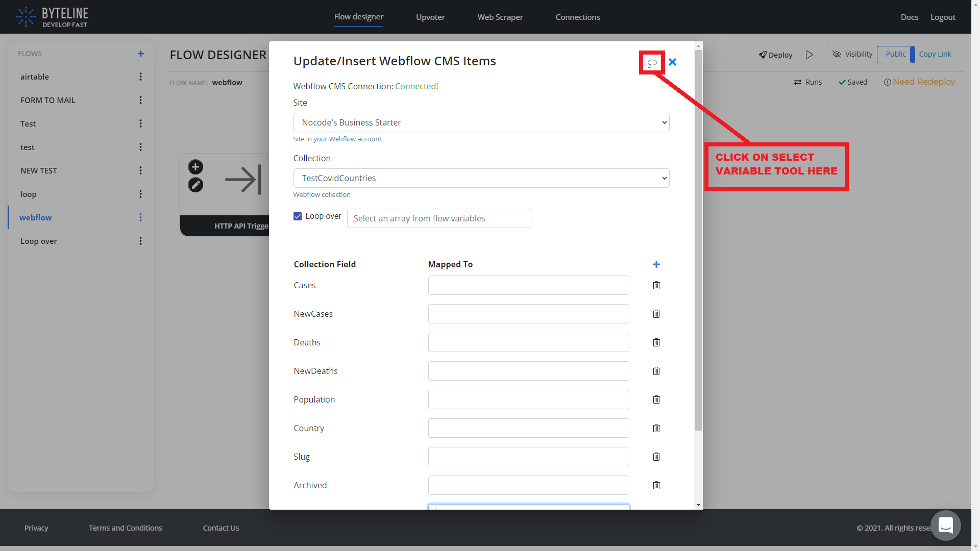Open the Web Scraper tab
Screen dimensions: 980x551
pyautogui.click(x=500, y=17)
